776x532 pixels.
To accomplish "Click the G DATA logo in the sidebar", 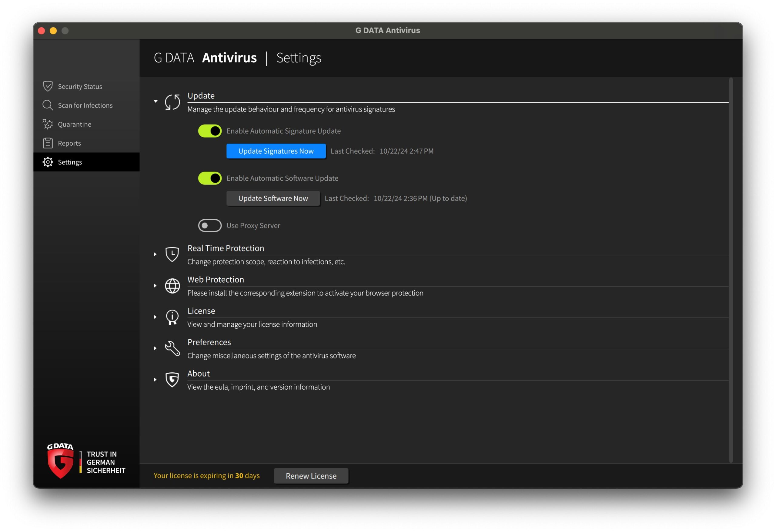I will (x=60, y=461).
